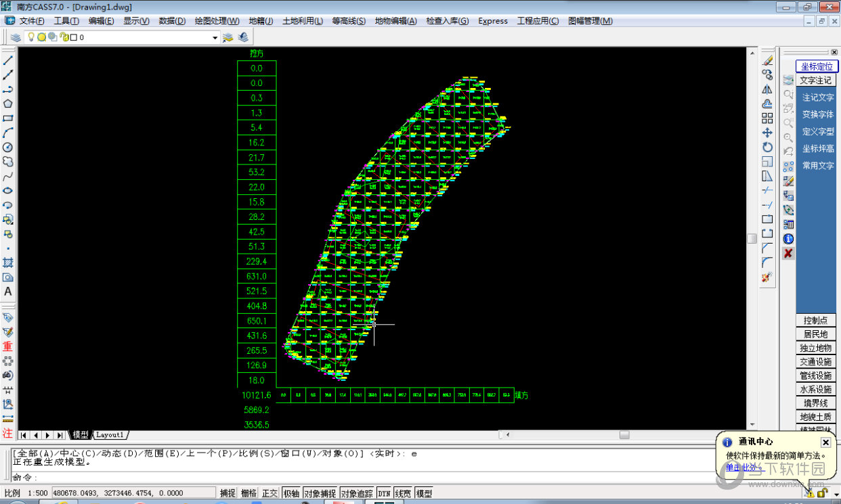Open the 图幅管理(M) menu
Screen dimensions: 841x504
(x=590, y=21)
